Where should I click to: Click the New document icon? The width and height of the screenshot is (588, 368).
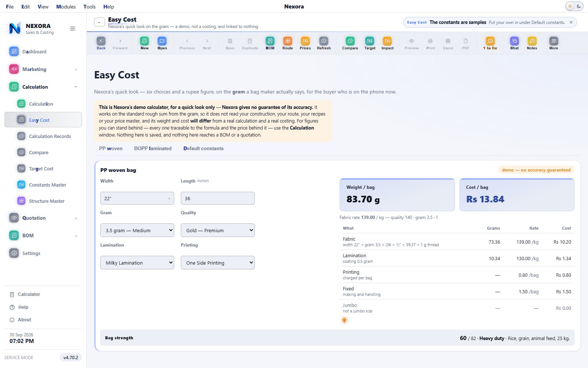[144, 43]
